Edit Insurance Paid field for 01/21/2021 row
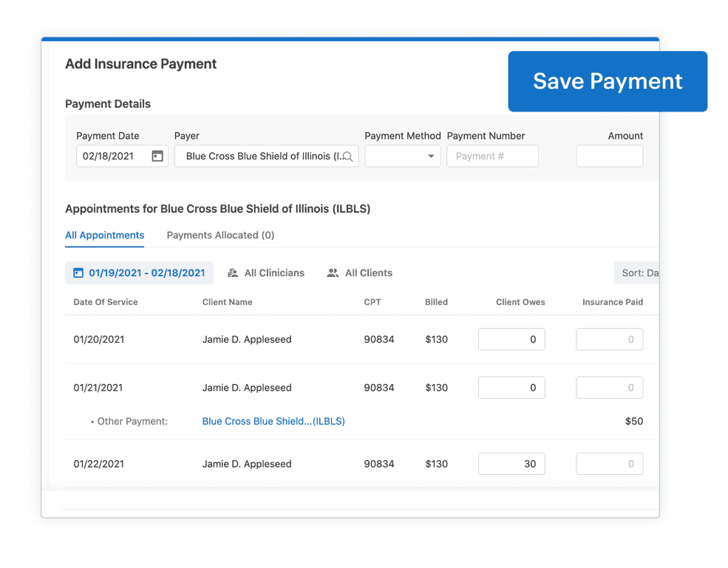The height and width of the screenshot is (568, 728). (609, 388)
